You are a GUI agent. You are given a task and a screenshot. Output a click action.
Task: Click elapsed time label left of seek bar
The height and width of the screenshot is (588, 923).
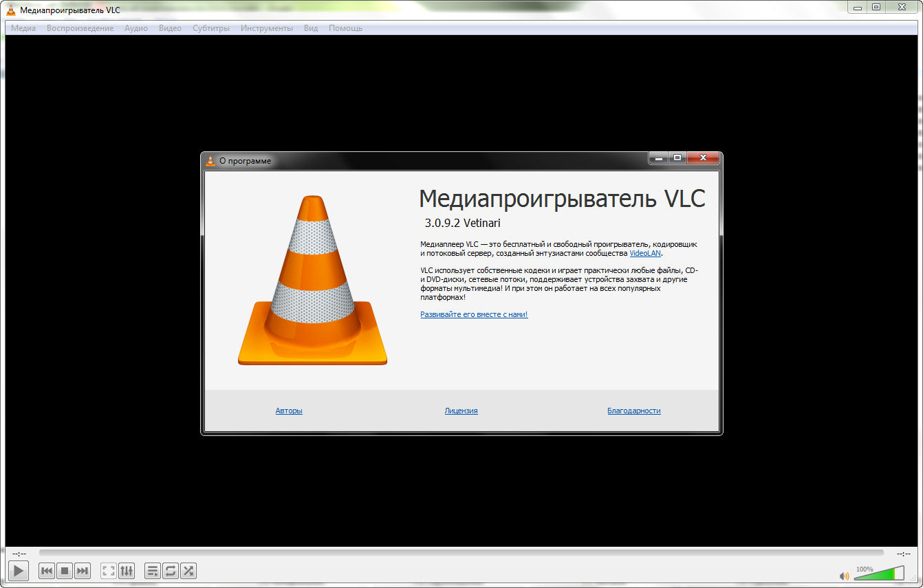click(x=19, y=553)
